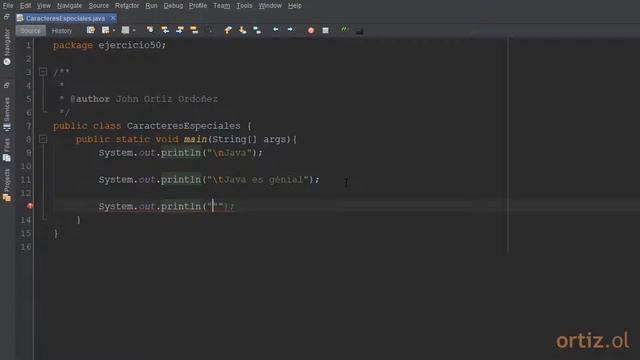Click the String[] args parameter

coord(250,139)
